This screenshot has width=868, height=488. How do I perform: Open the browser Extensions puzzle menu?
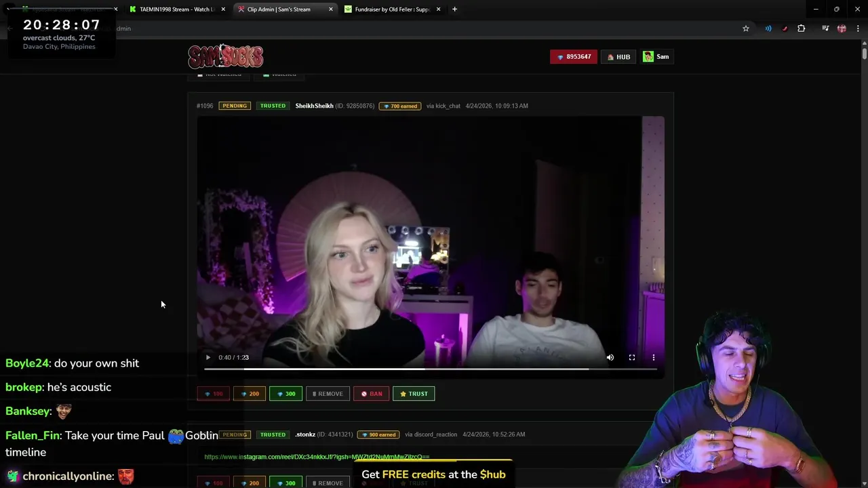click(x=802, y=28)
